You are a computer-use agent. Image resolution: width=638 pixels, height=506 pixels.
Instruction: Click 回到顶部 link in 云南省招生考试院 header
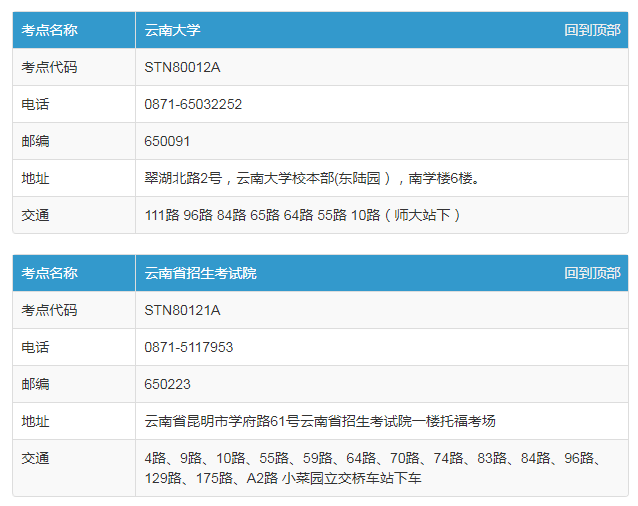coord(592,273)
